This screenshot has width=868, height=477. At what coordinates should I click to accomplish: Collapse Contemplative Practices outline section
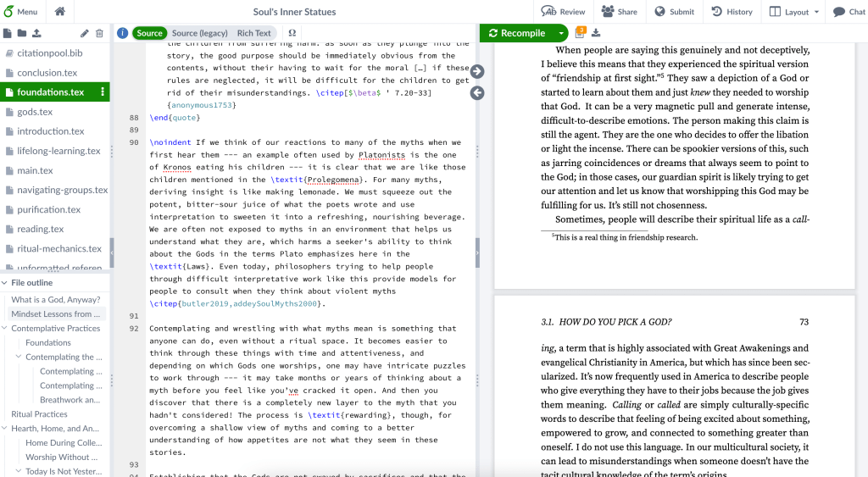(5, 328)
